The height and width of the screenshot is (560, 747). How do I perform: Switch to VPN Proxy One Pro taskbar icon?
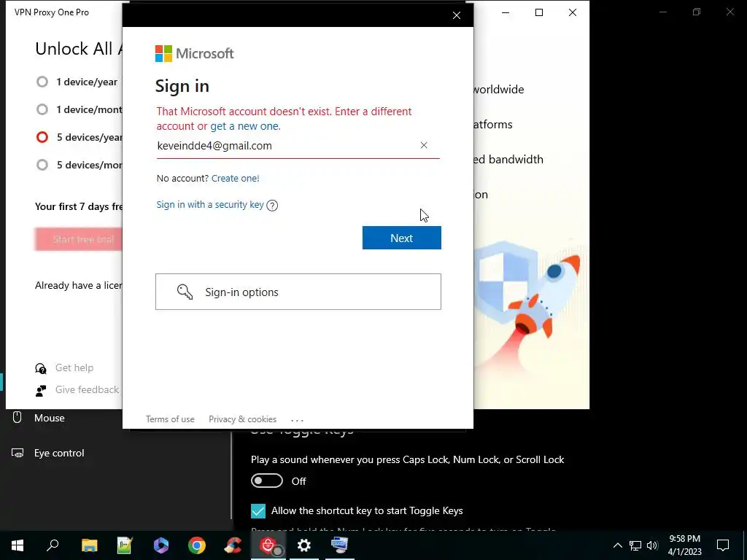point(268,545)
